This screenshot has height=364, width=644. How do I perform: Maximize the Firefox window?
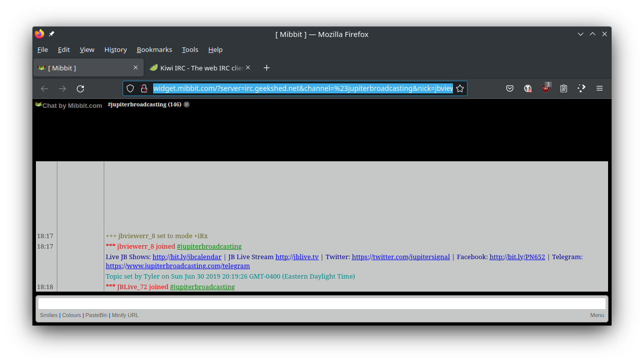tap(593, 34)
